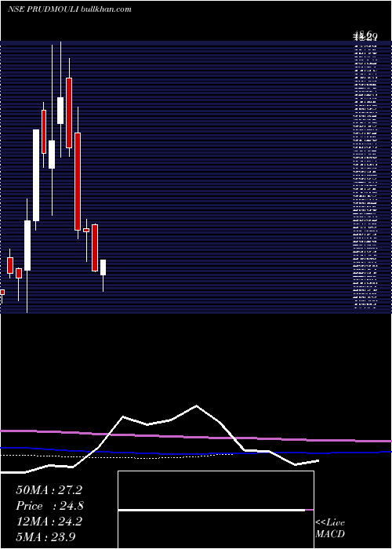Select the 12MA : 24.2 reading
The image size is (392, 549).
tap(49, 522)
